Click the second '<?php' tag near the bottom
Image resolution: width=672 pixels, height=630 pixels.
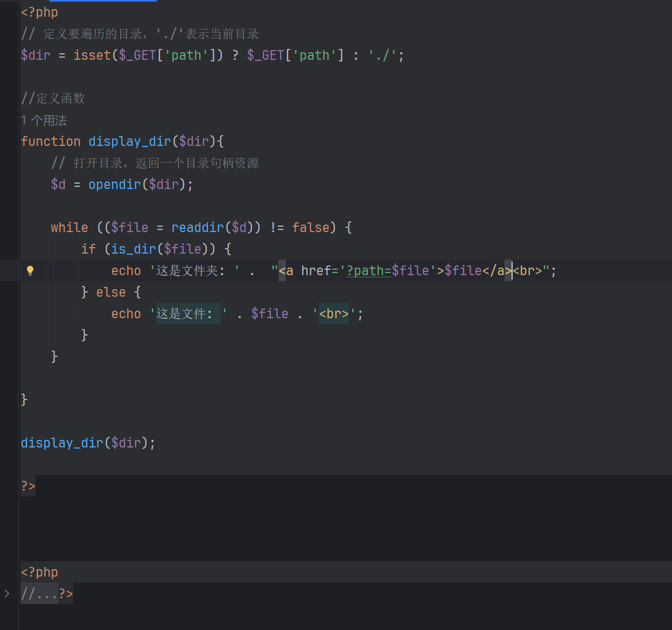39,572
